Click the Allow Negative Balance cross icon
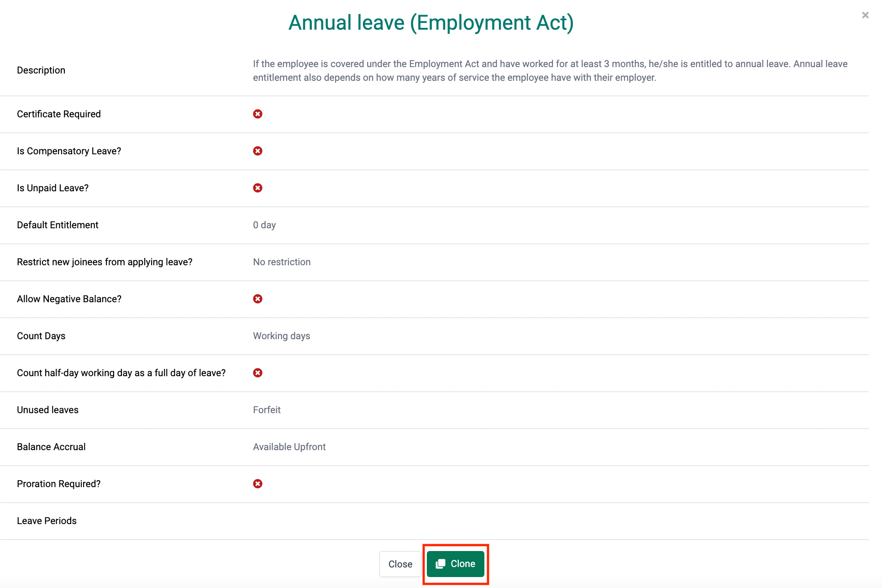 (257, 299)
